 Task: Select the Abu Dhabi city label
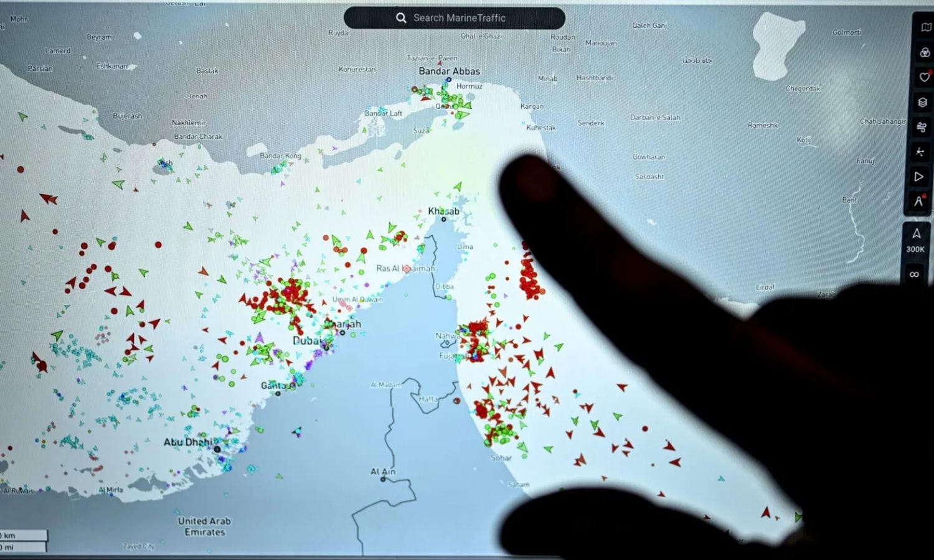187,442
